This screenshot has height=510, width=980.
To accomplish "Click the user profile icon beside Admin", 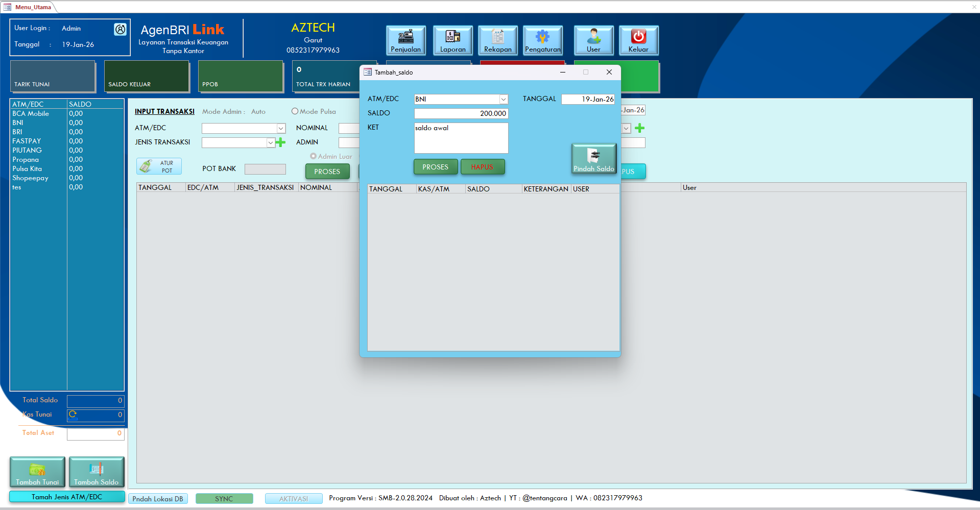I will [x=120, y=30].
